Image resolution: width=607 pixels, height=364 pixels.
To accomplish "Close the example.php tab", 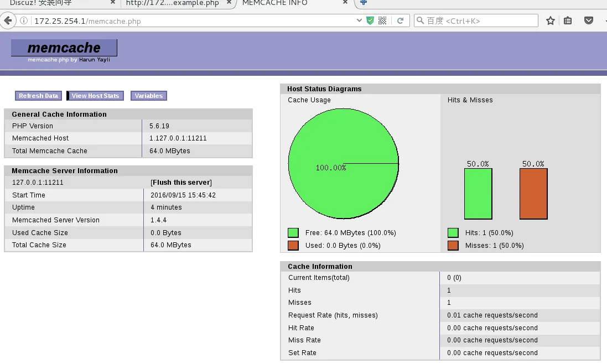I will [229, 2].
